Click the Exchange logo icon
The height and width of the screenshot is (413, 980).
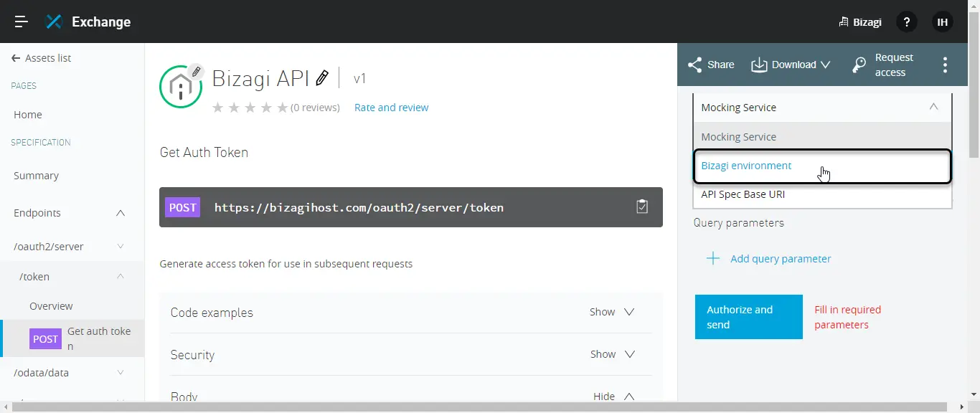[x=54, y=22]
